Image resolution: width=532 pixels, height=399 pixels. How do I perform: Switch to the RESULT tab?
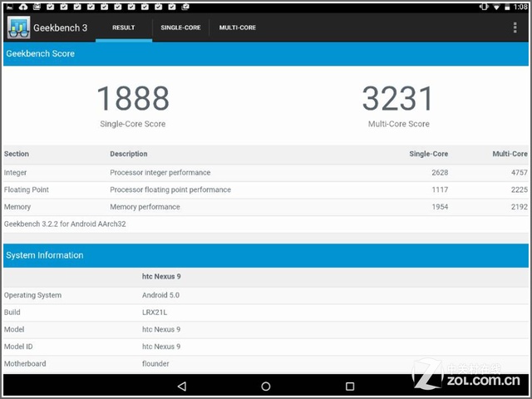click(124, 27)
